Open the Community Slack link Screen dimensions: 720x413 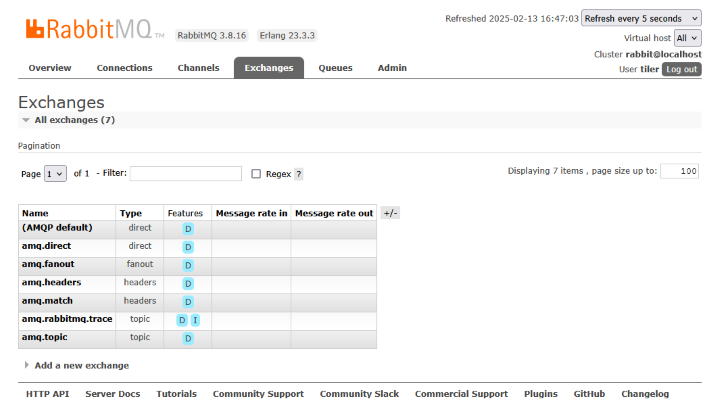tap(359, 394)
